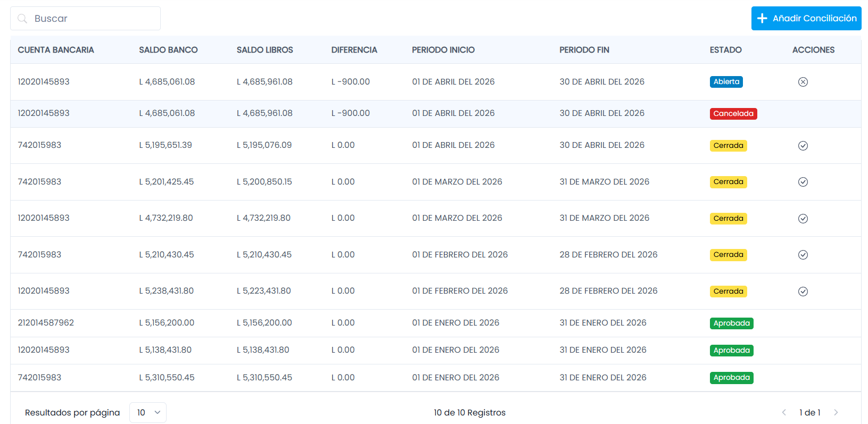This screenshot has height=424, width=868.
Task: Click the check icon for account 742015983 April row
Action: coord(803,146)
